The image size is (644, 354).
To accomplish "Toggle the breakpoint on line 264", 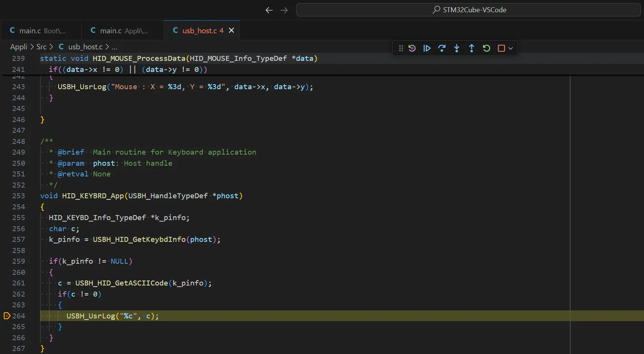I will 7,316.
